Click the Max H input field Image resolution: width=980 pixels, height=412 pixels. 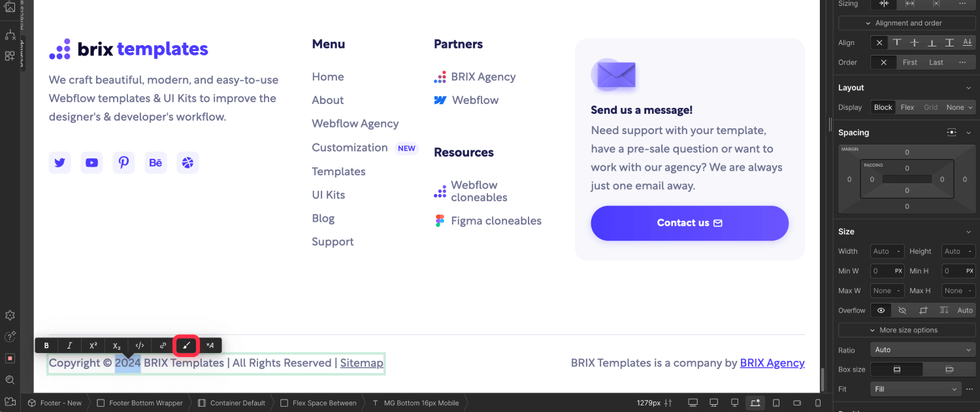point(958,290)
